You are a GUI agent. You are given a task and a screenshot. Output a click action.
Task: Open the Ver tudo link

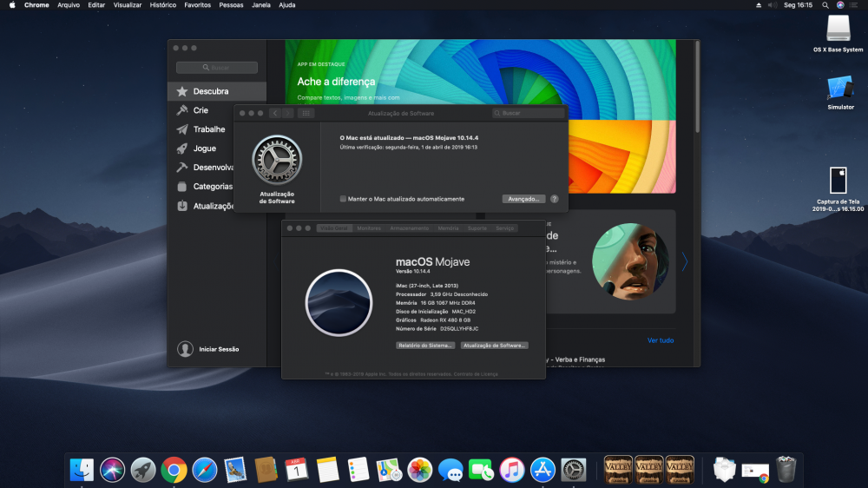(661, 340)
